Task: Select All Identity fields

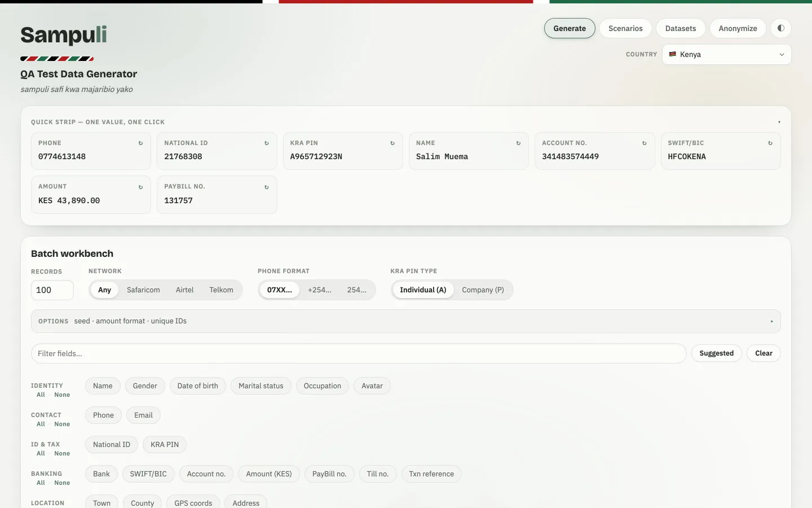Action: click(41, 395)
